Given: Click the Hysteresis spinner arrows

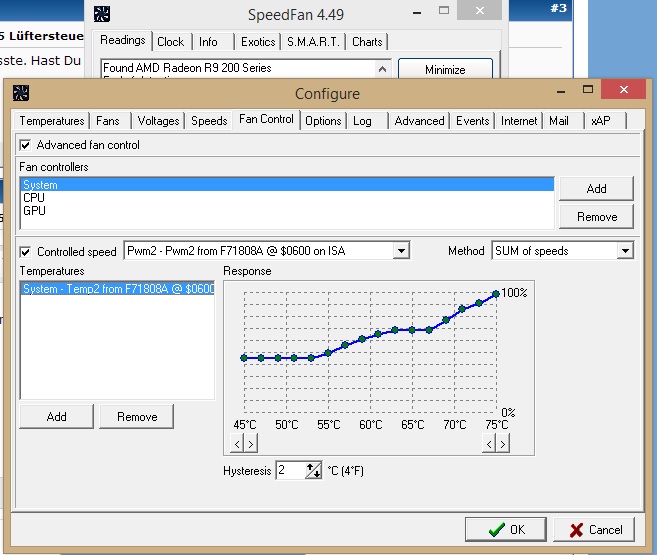Looking at the screenshot, I should pyautogui.click(x=313, y=470).
